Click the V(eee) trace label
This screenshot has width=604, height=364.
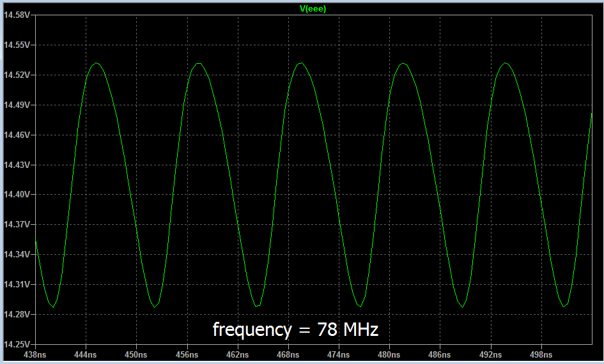[313, 8]
